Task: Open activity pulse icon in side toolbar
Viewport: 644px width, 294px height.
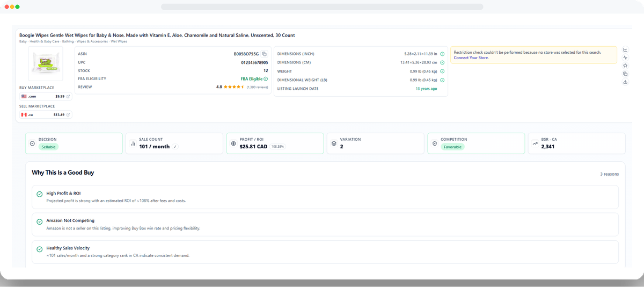Action: pos(625,58)
